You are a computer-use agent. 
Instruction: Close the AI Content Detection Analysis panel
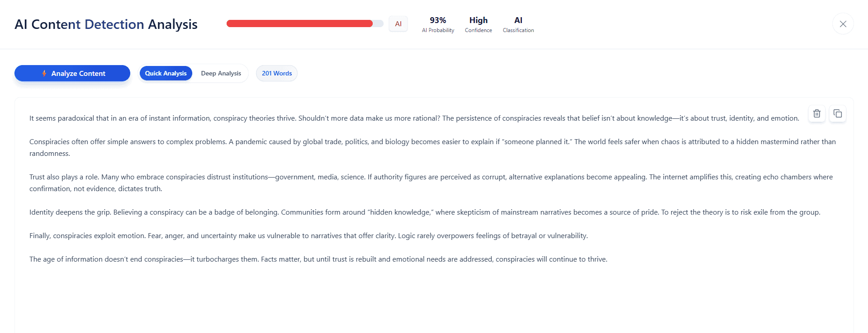pyautogui.click(x=843, y=24)
